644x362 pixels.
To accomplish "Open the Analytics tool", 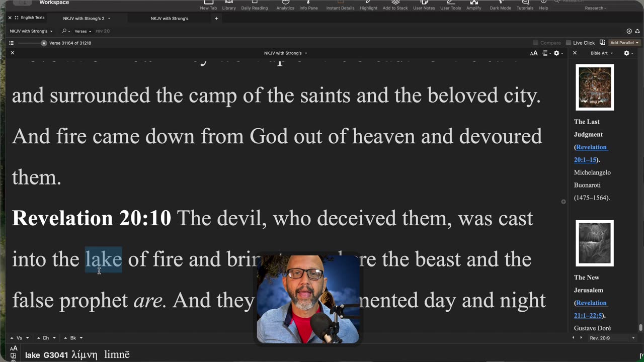I will (x=285, y=5).
